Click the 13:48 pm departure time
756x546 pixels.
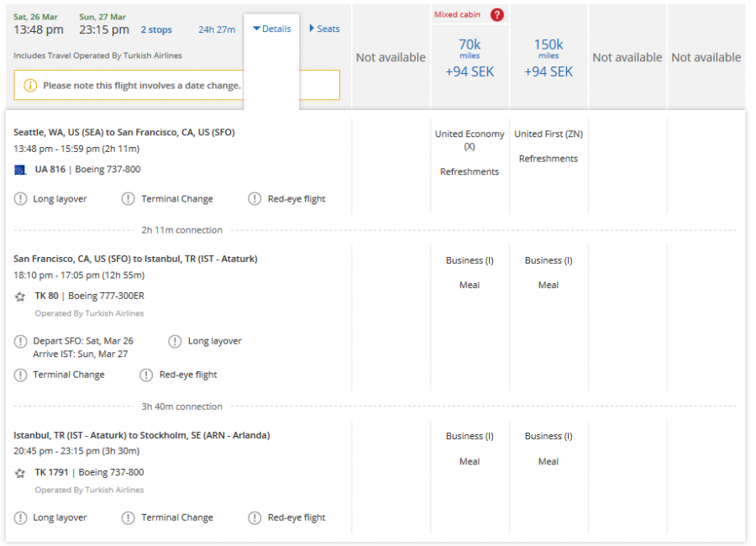[x=39, y=30]
